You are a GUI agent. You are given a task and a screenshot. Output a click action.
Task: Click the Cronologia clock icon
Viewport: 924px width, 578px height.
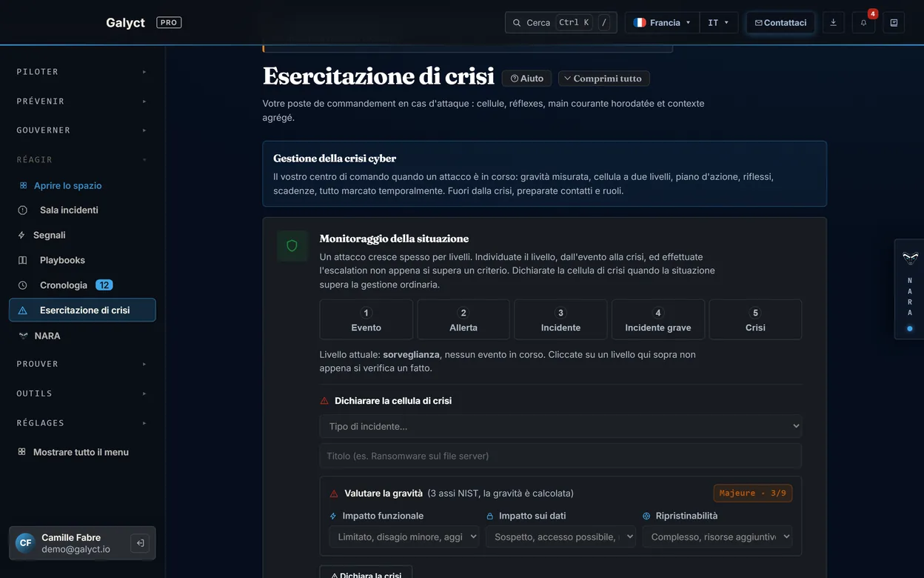(x=22, y=285)
